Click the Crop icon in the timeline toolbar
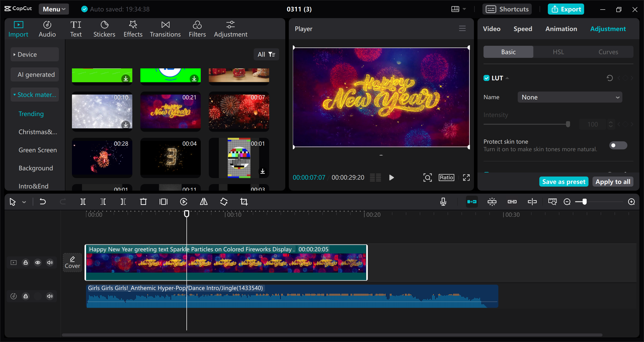644x342 pixels. pyautogui.click(x=244, y=201)
